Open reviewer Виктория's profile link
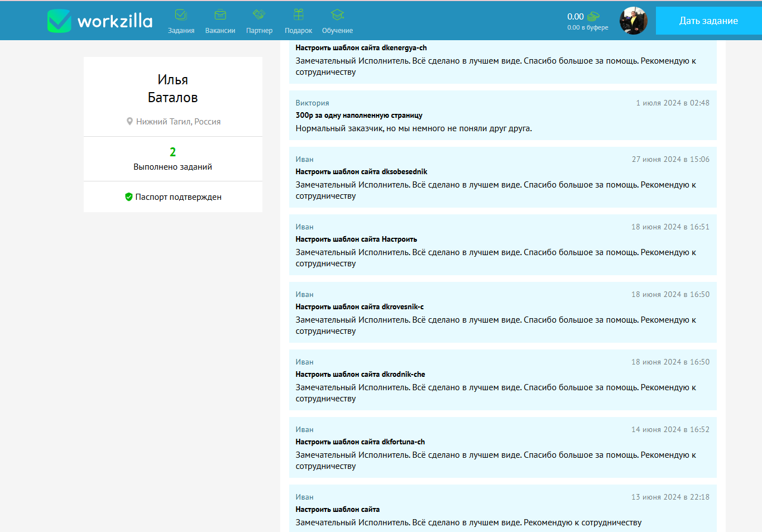762x532 pixels. (312, 103)
